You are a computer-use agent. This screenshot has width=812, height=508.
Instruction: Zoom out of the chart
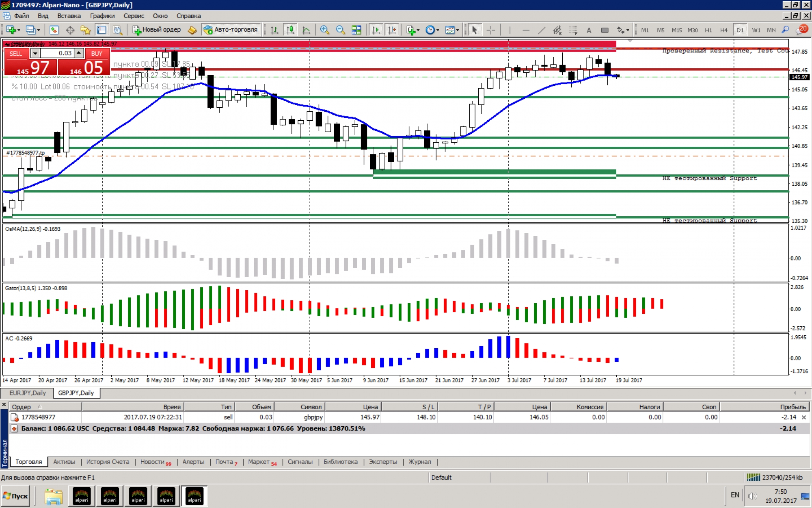click(340, 30)
